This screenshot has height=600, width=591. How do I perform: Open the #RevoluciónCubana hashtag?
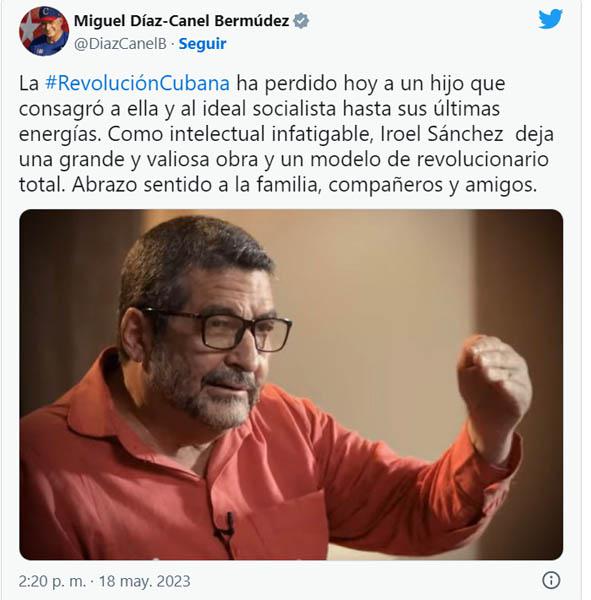137,83
